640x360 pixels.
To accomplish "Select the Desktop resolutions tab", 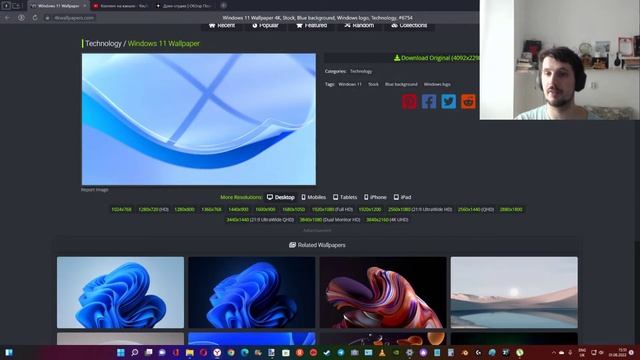I will tap(280, 197).
